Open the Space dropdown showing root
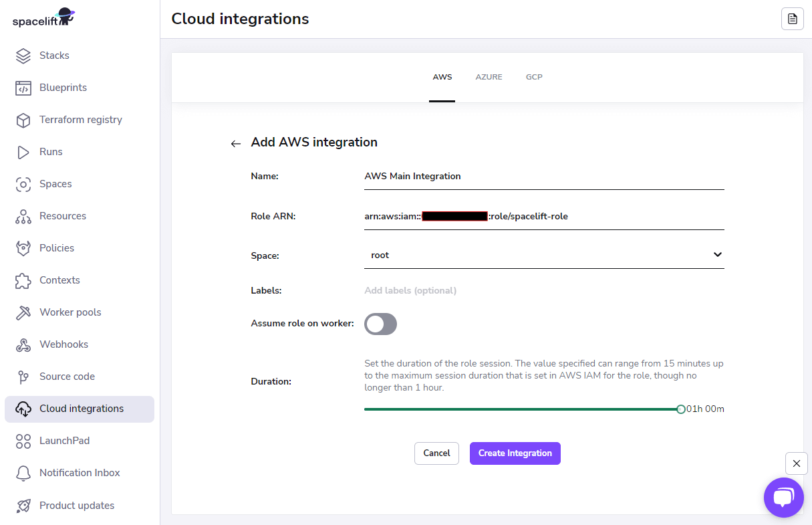This screenshot has height=525, width=812. (544, 255)
